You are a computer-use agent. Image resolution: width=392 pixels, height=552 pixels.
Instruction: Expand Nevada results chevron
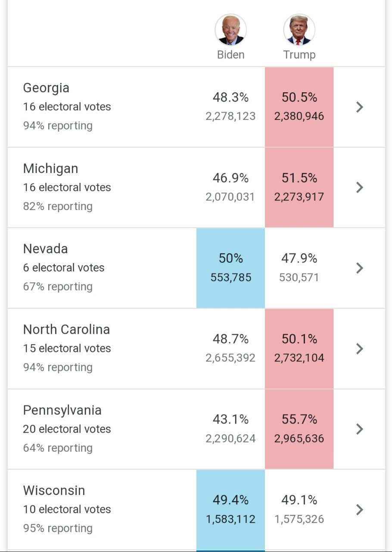(360, 268)
